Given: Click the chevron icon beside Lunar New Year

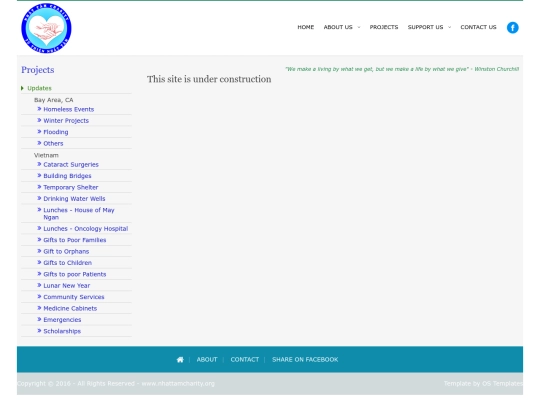Looking at the screenshot, I should click(x=39, y=285).
